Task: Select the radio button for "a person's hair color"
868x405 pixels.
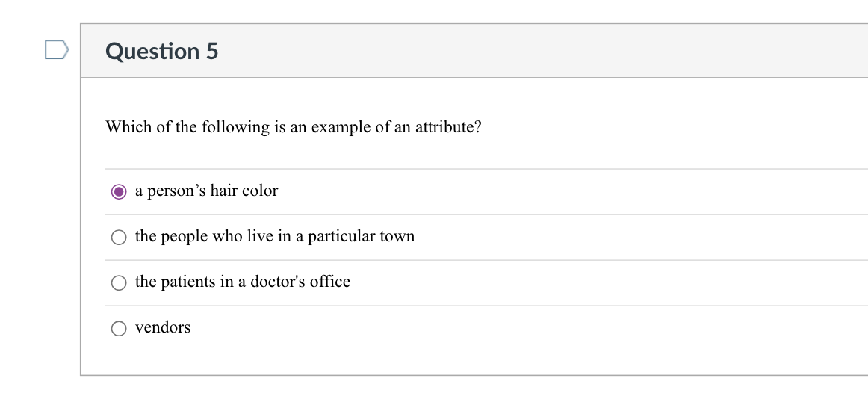Action: [118, 191]
